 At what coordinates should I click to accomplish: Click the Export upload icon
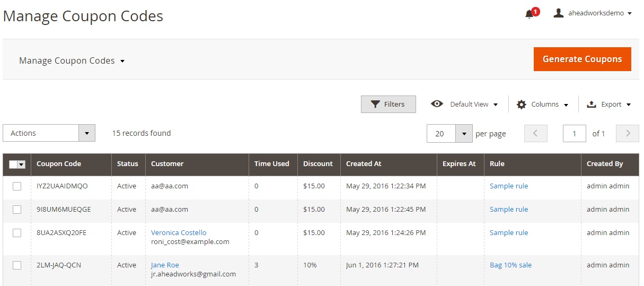coord(592,105)
